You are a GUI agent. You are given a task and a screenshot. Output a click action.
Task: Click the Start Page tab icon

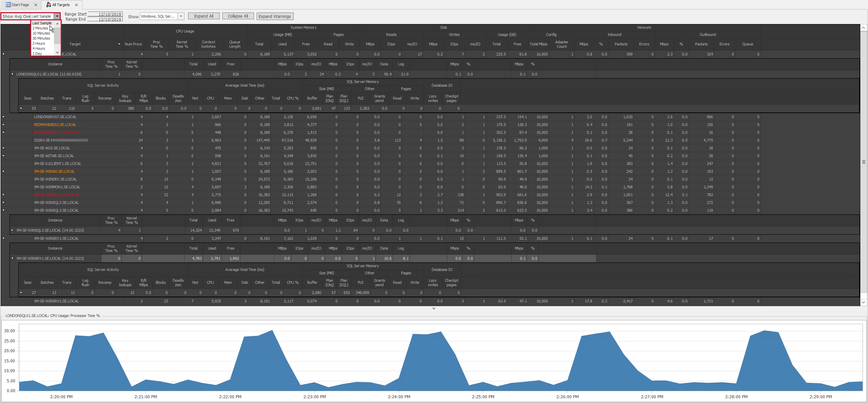(7, 5)
